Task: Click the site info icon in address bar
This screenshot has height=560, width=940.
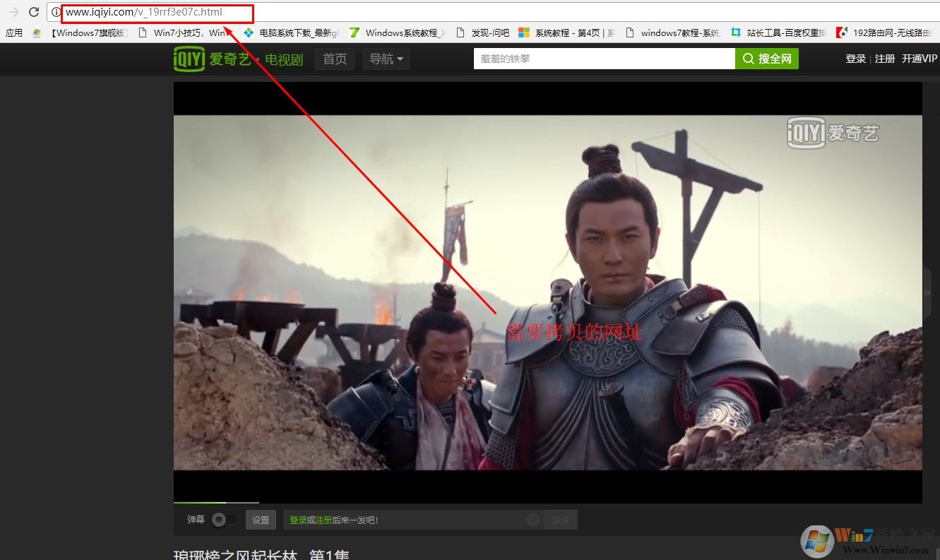Action: pyautogui.click(x=56, y=12)
